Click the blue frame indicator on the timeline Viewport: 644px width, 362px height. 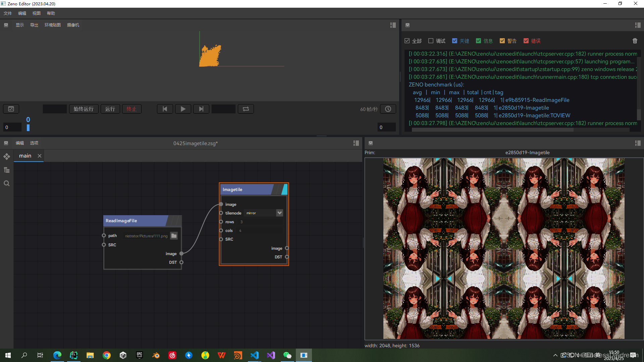point(28,128)
